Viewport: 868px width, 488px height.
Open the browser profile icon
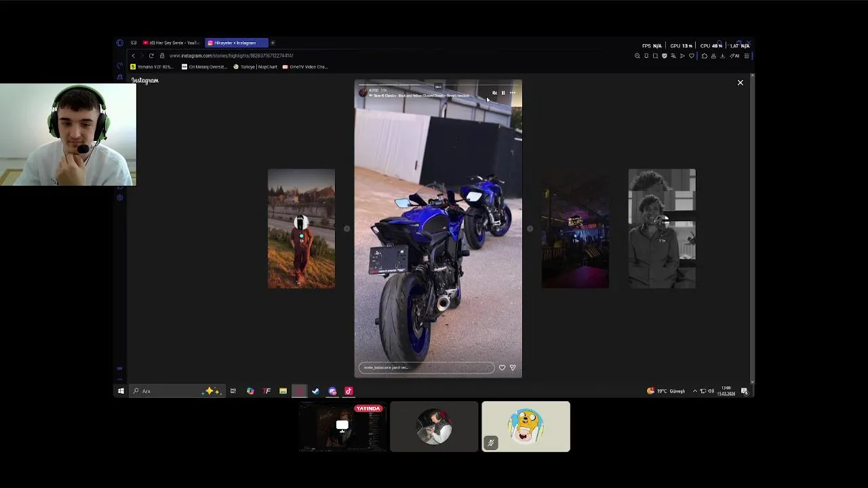click(x=713, y=56)
